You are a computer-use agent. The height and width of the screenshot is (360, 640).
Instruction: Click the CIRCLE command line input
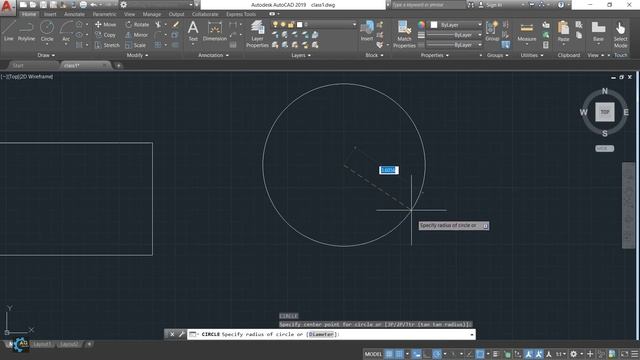[331, 334]
